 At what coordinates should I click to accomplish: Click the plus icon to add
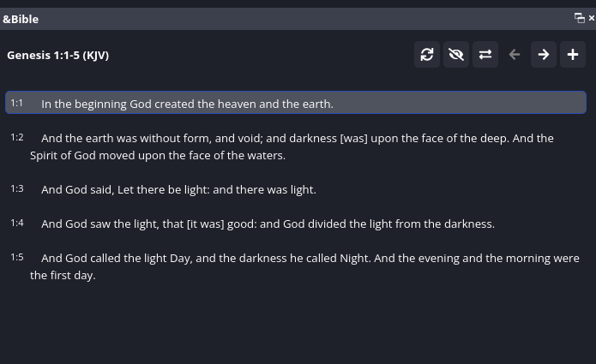[x=573, y=55]
